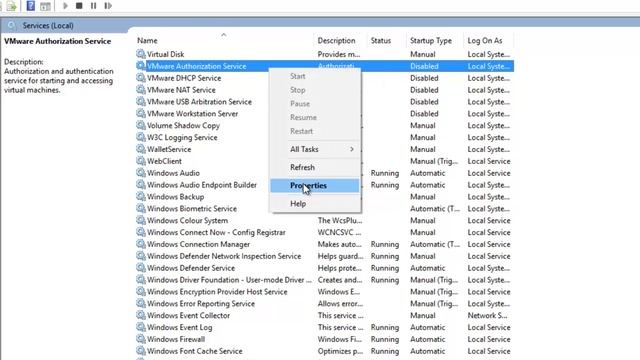
Task: Click the show/hide action pane toolbar icon
Action: 45,6
